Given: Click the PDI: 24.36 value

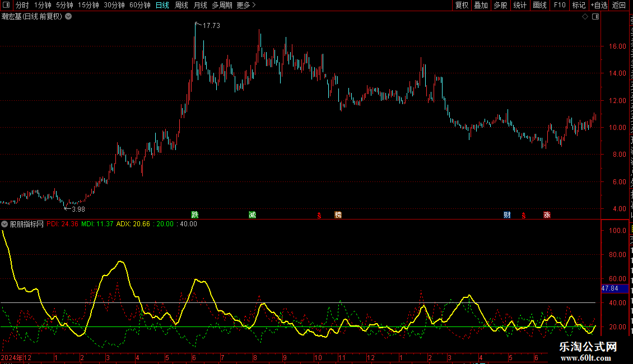Looking at the screenshot, I should click(62, 224).
